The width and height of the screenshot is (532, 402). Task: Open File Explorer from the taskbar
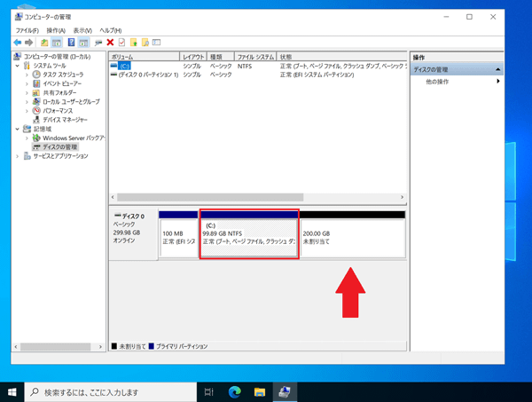pyautogui.click(x=261, y=391)
